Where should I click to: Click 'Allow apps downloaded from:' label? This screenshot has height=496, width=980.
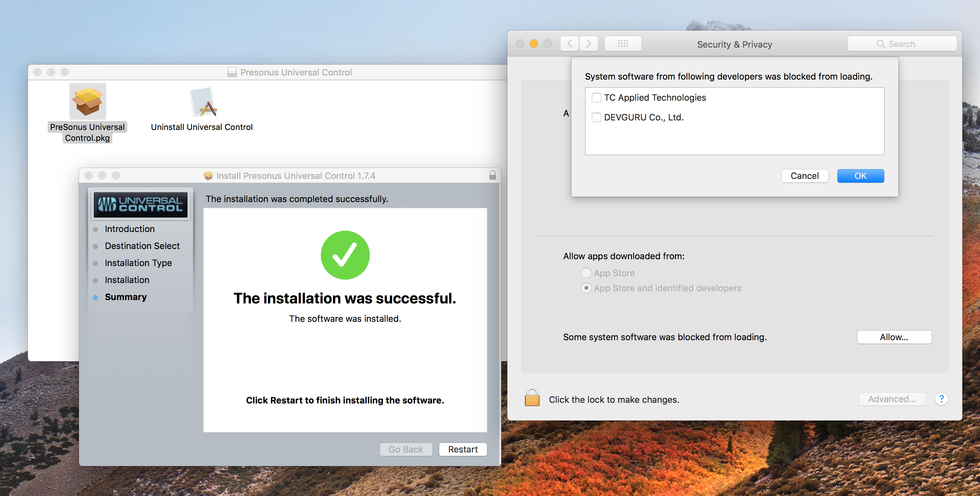click(623, 256)
